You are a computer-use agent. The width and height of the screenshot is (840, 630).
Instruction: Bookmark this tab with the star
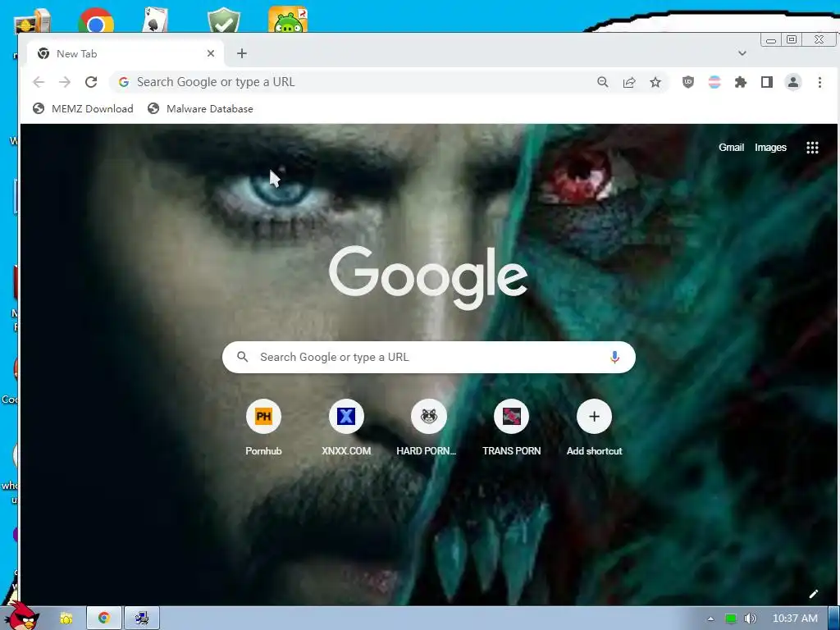pos(655,82)
